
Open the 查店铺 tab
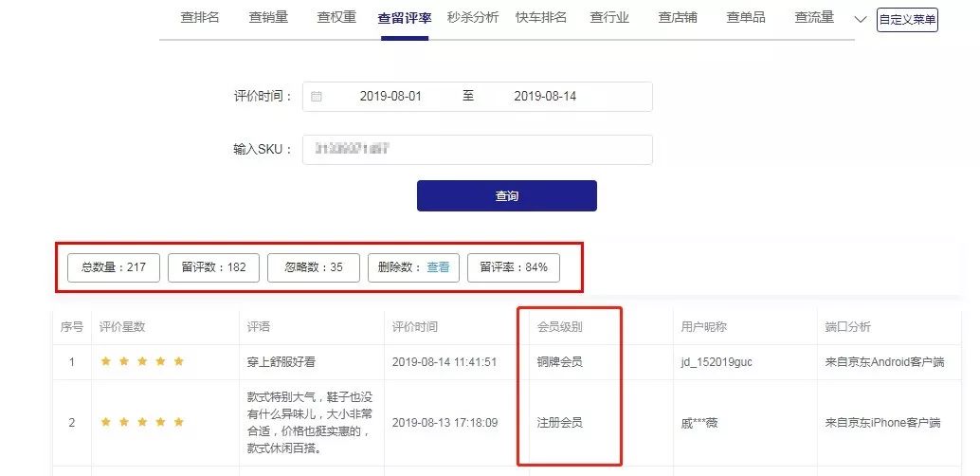[678, 17]
